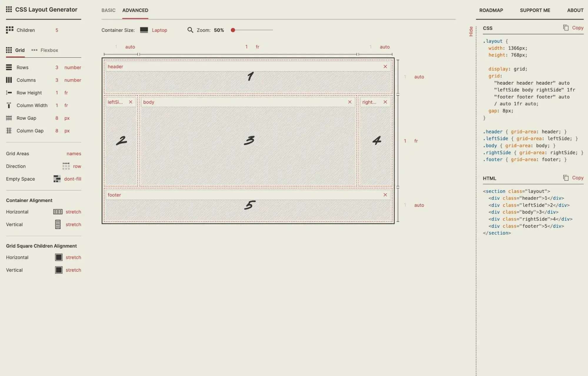Change the Rows 'number' unit
This screenshot has width=588, height=376.
[73, 67]
